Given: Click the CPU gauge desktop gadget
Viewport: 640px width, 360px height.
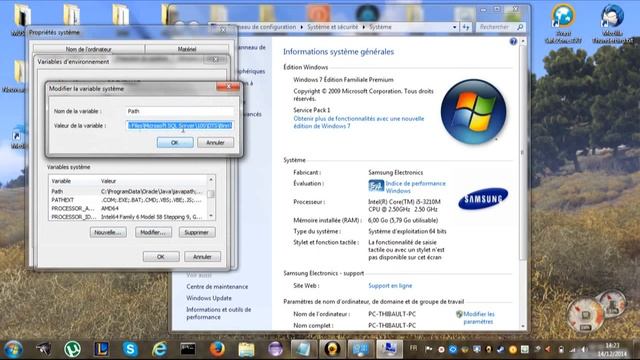Looking at the screenshot, I should [x=586, y=315].
